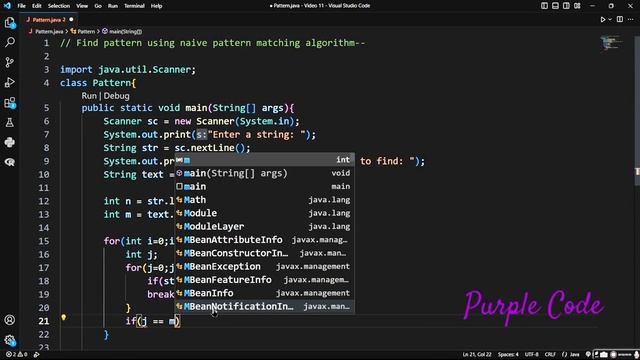Open the Run menu
Screen dimensions: 640x360
(113, 6)
